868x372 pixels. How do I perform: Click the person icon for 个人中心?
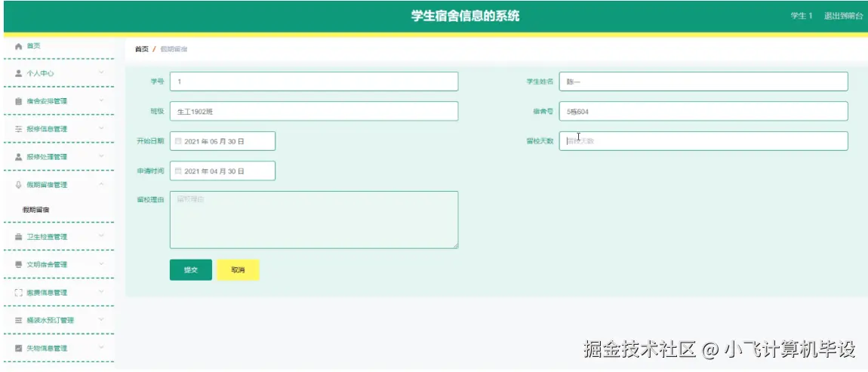18,73
